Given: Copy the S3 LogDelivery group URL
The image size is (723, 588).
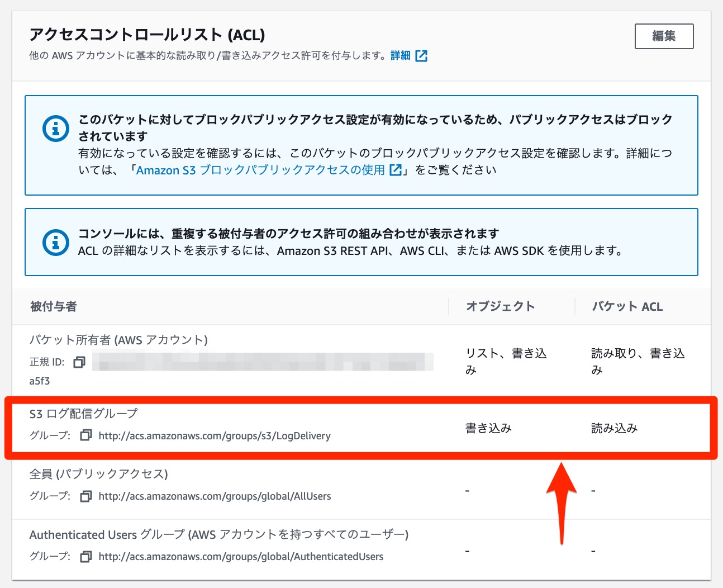Looking at the screenshot, I should click(x=85, y=435).
